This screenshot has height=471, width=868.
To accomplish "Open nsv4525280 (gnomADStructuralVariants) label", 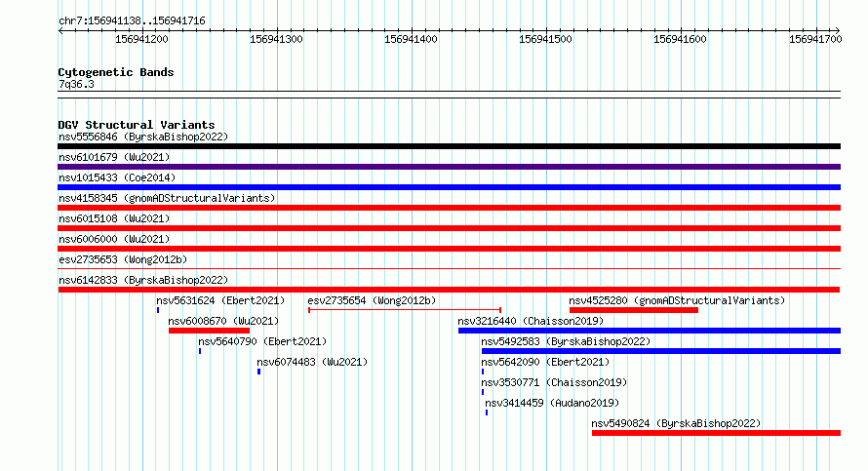I will point(677,300).
